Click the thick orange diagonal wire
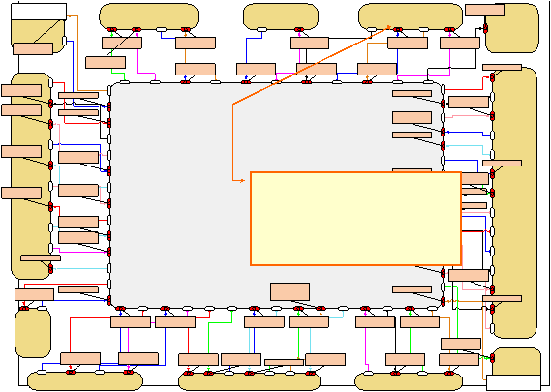 [311, 66]
